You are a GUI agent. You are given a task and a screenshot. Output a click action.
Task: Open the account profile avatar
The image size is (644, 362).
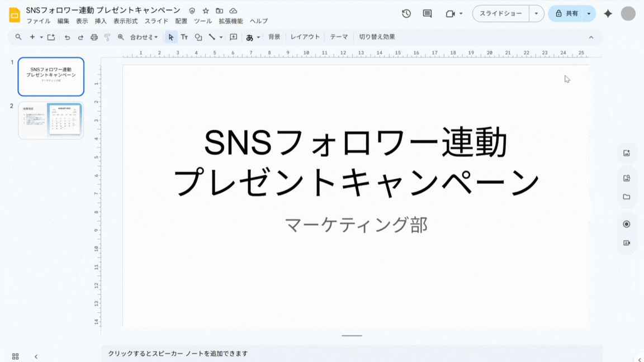tap(628, 13)
